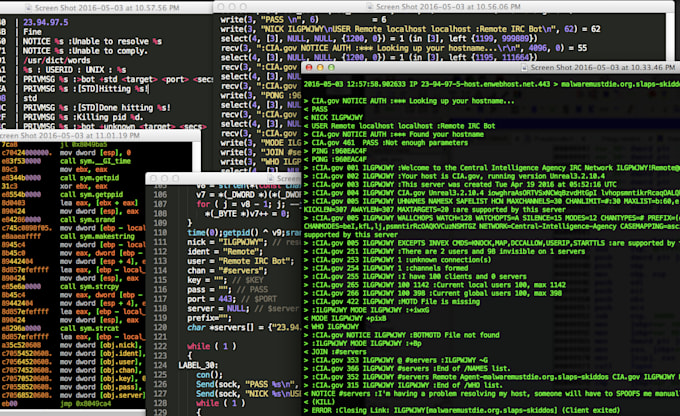Click the 'con();' code line
This screenshot has width=680, height=416.
(x=209, y=375)
